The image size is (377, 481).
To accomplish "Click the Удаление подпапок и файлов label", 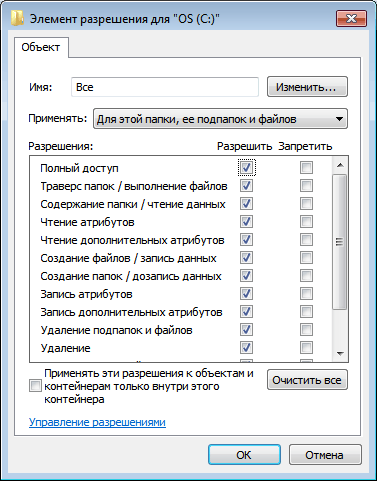I will pyautogui.click(x=116, y=330).
